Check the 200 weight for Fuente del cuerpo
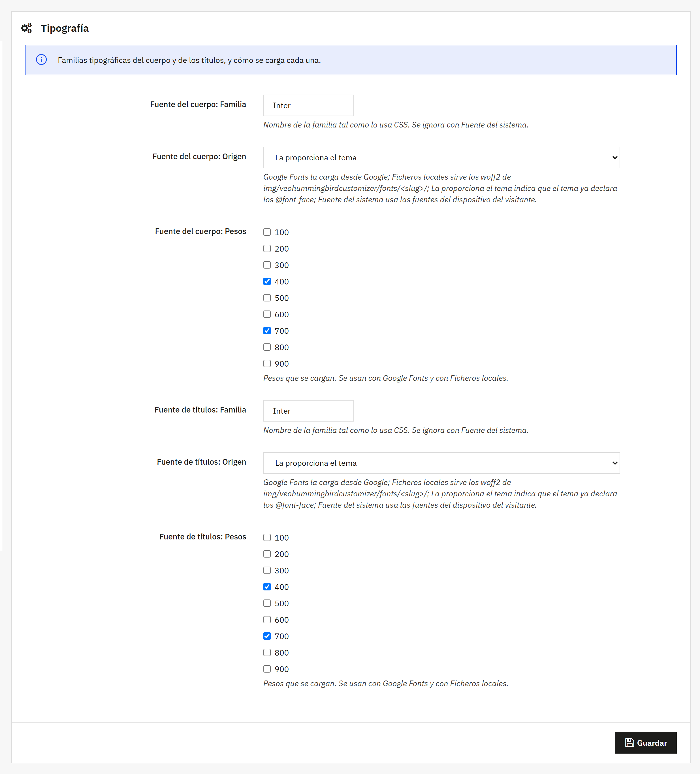700x774 pixels. pyautogui.click(x=267, y=248)
